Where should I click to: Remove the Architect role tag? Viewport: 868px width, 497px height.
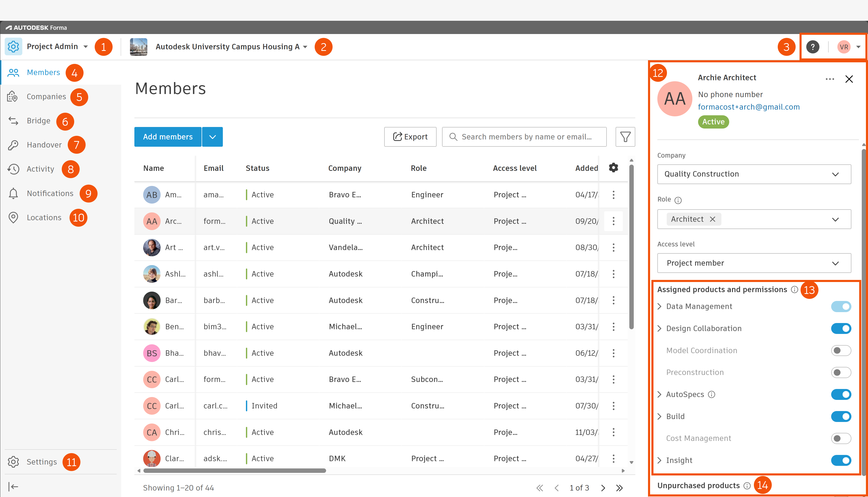(712, 219)
